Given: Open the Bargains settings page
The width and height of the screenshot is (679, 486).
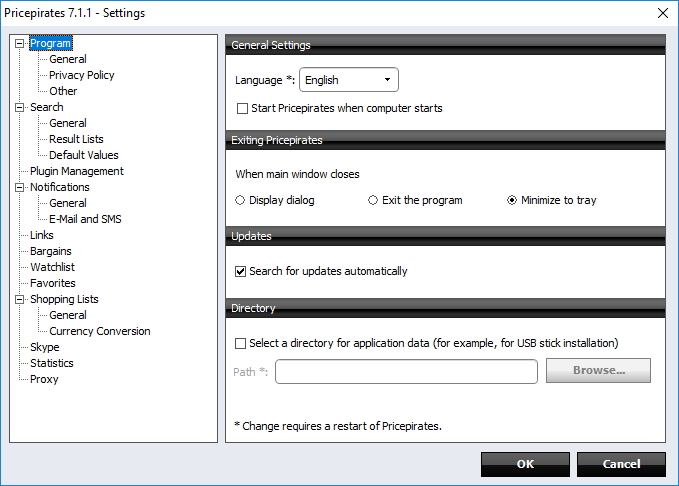Looking at the screenshot, I should (51, 252).
